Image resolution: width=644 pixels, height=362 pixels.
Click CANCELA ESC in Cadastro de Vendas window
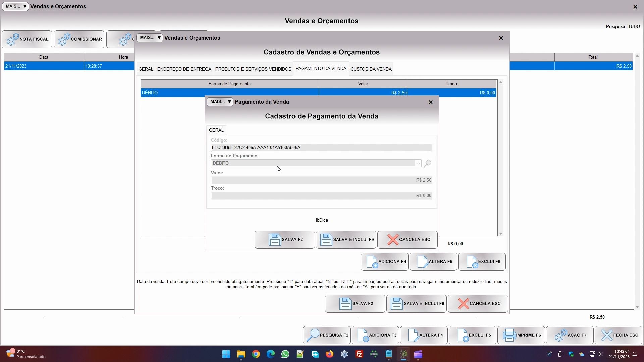pos(478,304)
